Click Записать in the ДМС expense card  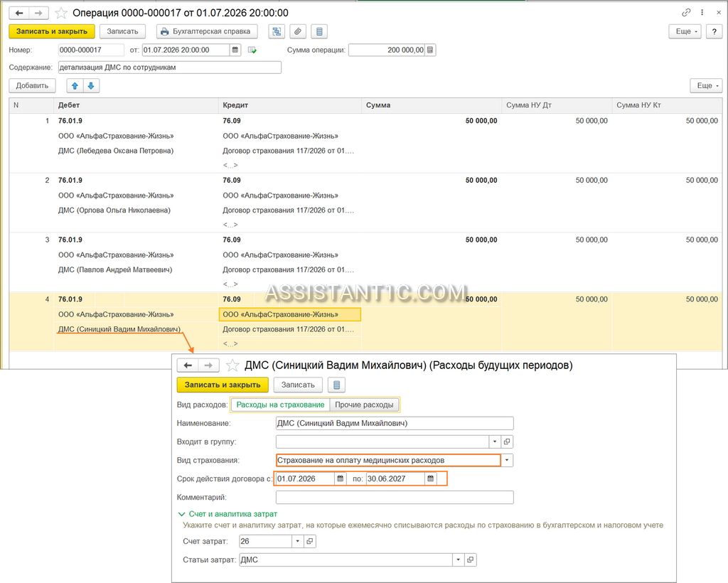tap(298, 385)
